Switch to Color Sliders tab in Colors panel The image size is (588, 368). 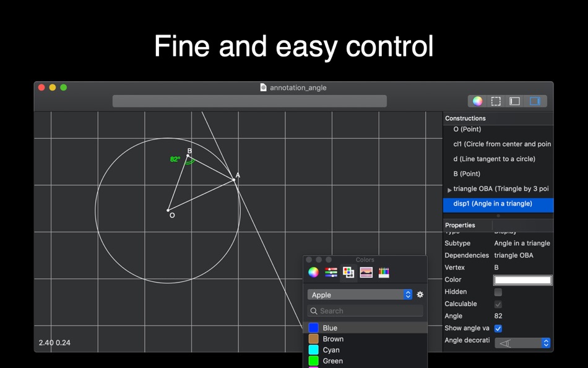331,272
